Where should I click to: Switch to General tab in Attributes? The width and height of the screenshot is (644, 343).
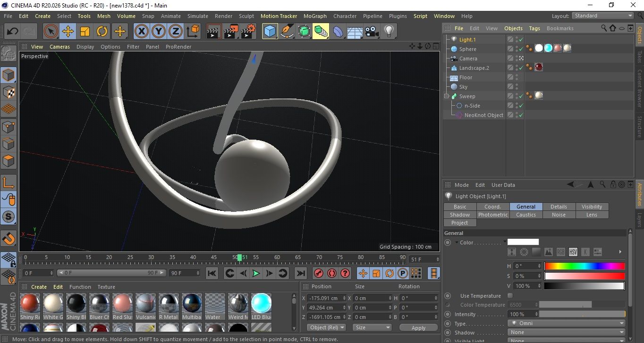(526, 207)
